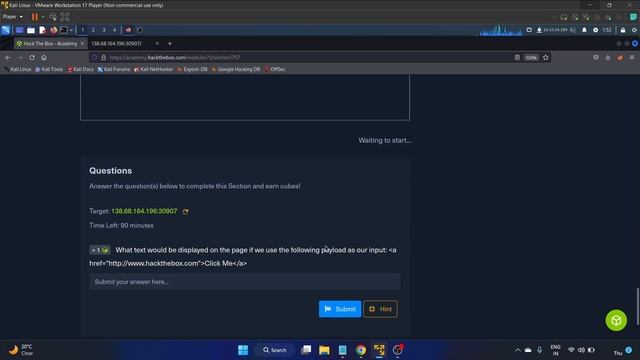The image size is (640, 360).
Task: Open the Windows taskbar Search box
Action: 275,350
